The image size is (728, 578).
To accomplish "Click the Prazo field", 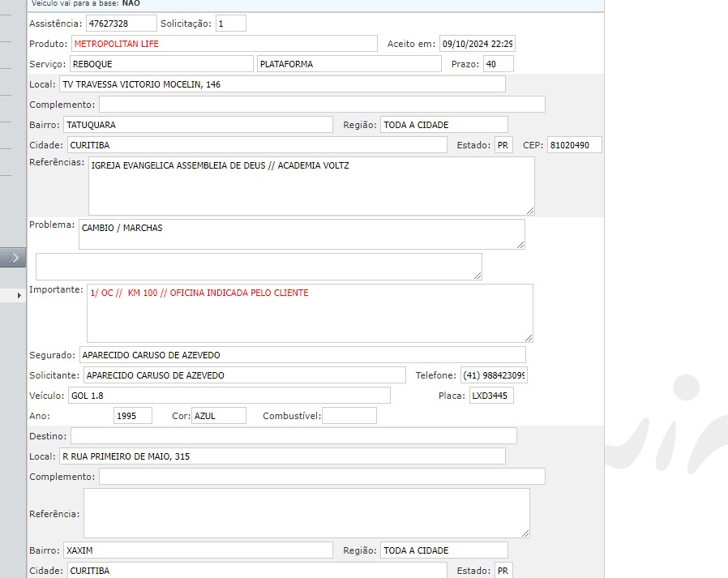I will pos(498,64).
